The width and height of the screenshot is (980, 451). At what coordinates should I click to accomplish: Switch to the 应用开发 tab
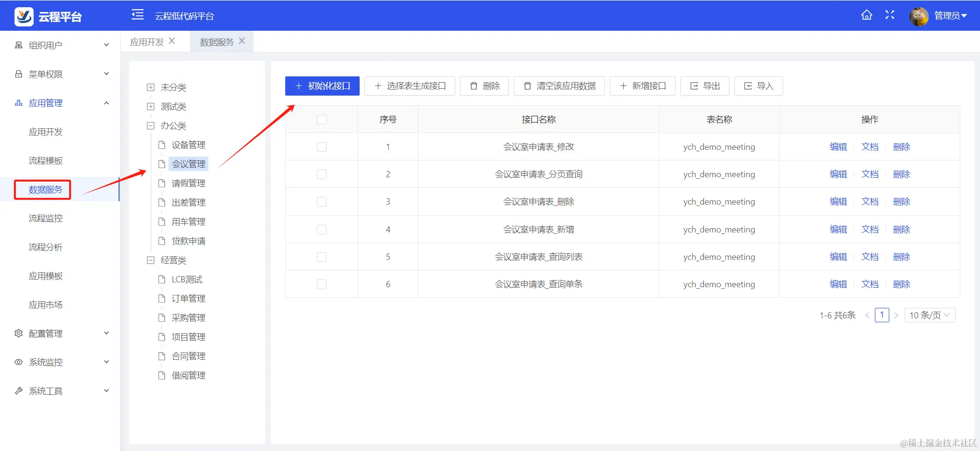(146, 41)
